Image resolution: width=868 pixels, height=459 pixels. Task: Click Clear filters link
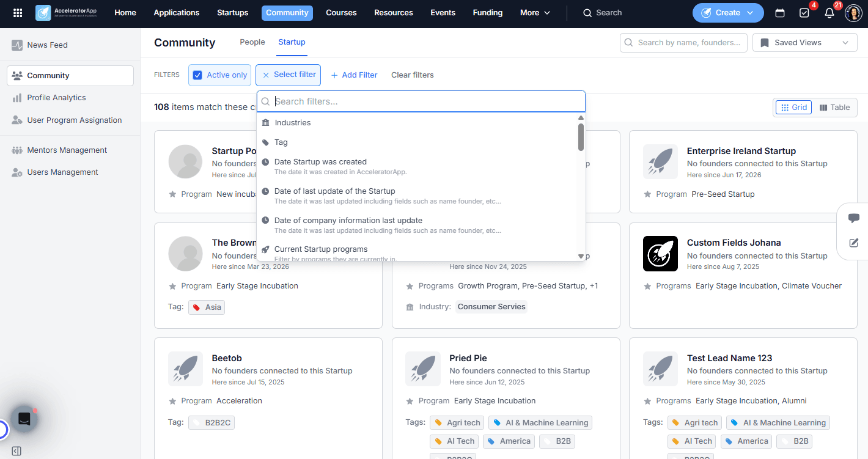point(413,75)
